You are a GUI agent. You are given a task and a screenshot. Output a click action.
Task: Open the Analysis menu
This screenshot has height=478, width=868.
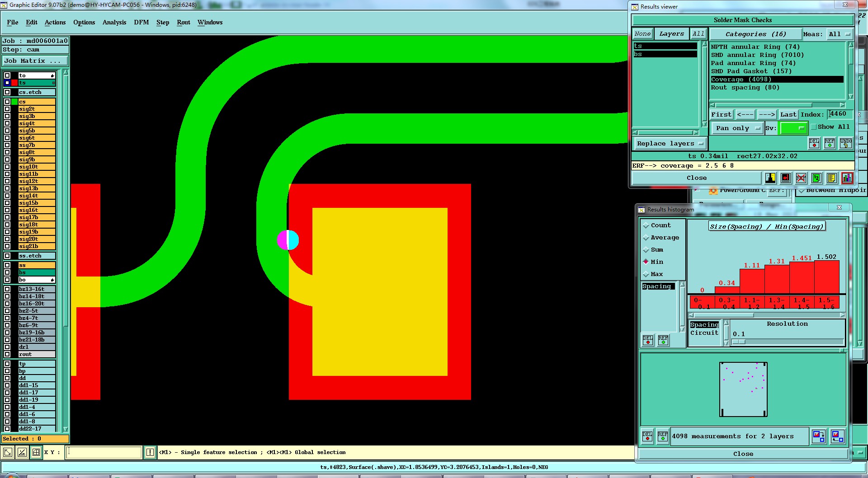pos(114,22)
